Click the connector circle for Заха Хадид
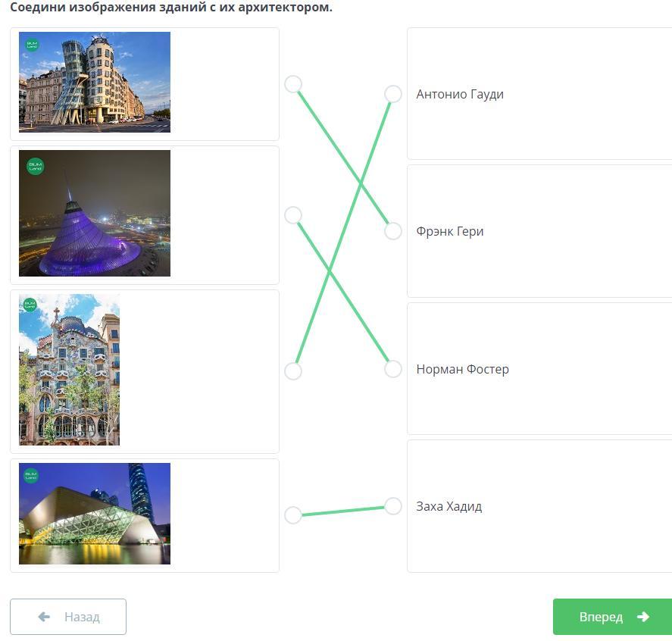The height and width of the screenshot is (641, 672). coord(393,506)
